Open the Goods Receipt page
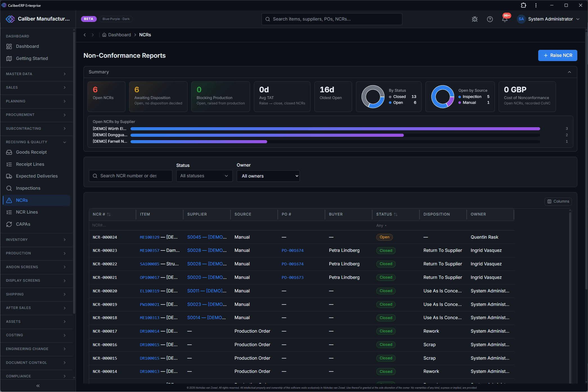This screenshot has height=392, width=588. 36,152
